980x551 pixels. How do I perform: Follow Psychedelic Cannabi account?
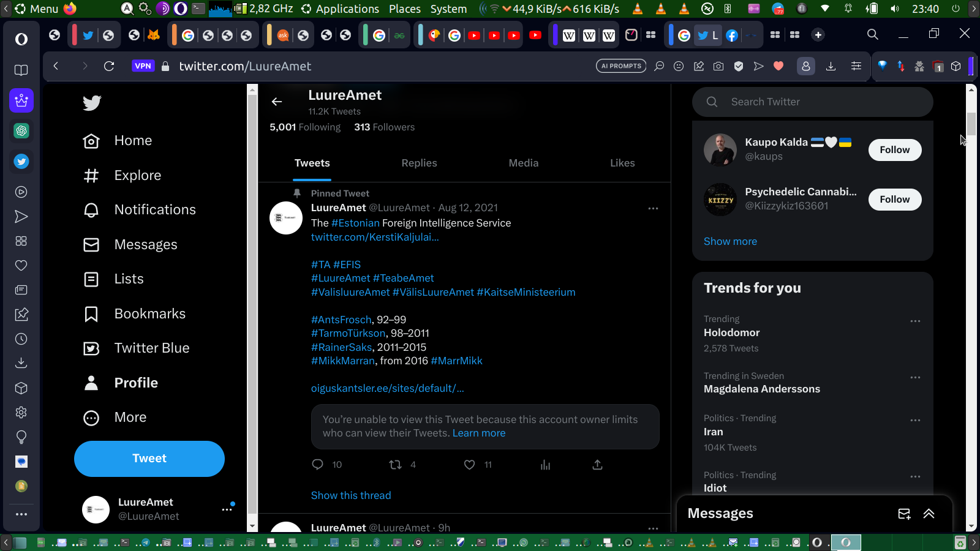(895, 200)
